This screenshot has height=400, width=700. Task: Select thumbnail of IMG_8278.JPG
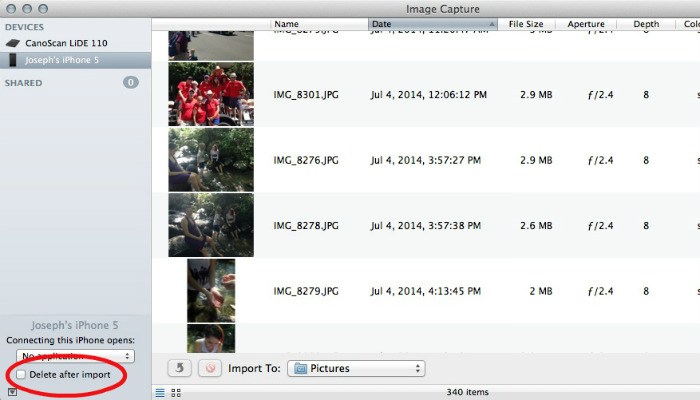pyautogui.click(x=211, y=225)
